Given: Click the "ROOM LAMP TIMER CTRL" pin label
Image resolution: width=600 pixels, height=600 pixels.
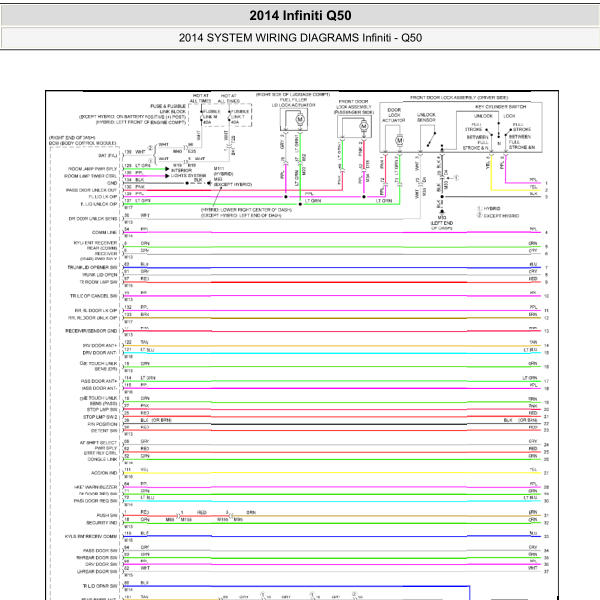Looking at the screenshot, I should (90, 176).
